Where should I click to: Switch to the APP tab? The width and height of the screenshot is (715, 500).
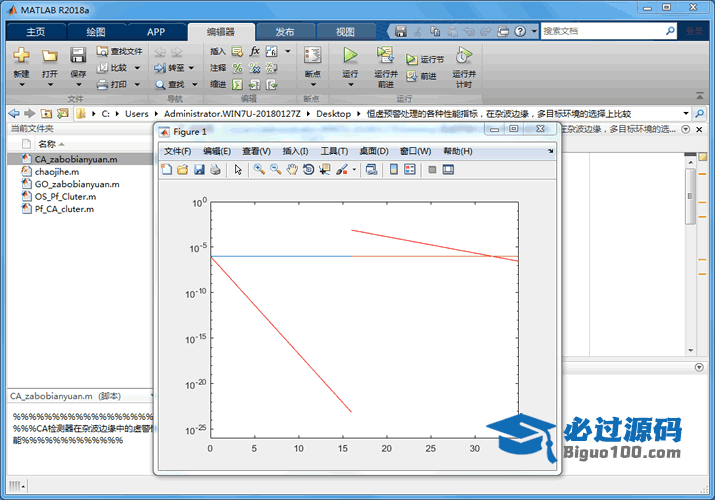coord(156,32)
